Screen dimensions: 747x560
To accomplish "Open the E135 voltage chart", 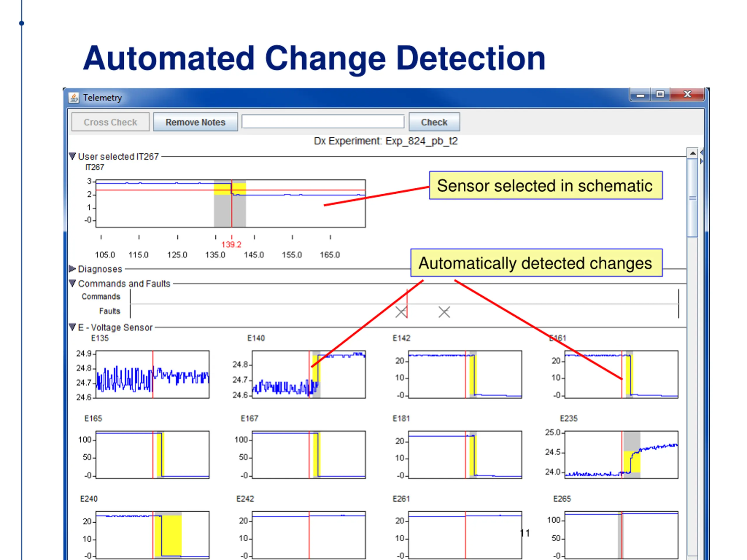I will point(152,374).
